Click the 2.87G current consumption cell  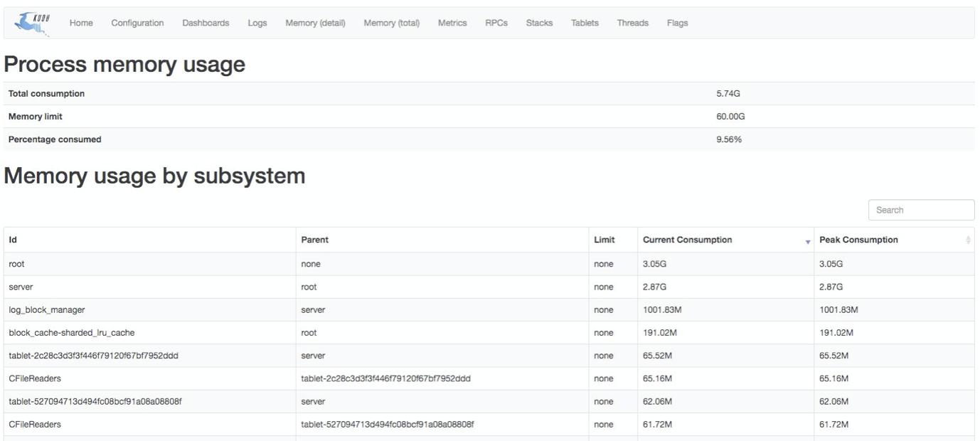pyautogui.click(x=725, y=287)
